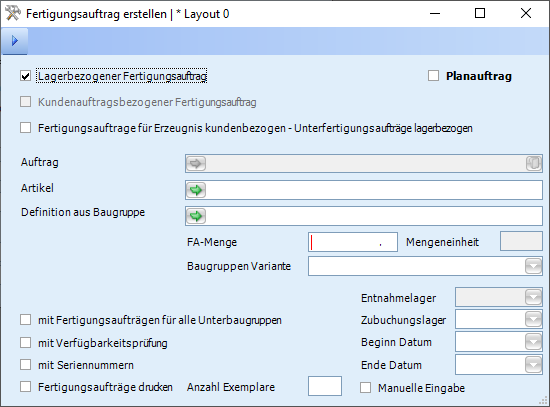Enable Manuelle Eingabe checkbox
The image size is (550, 407).
pyautogui.click(x=365, y=387)
